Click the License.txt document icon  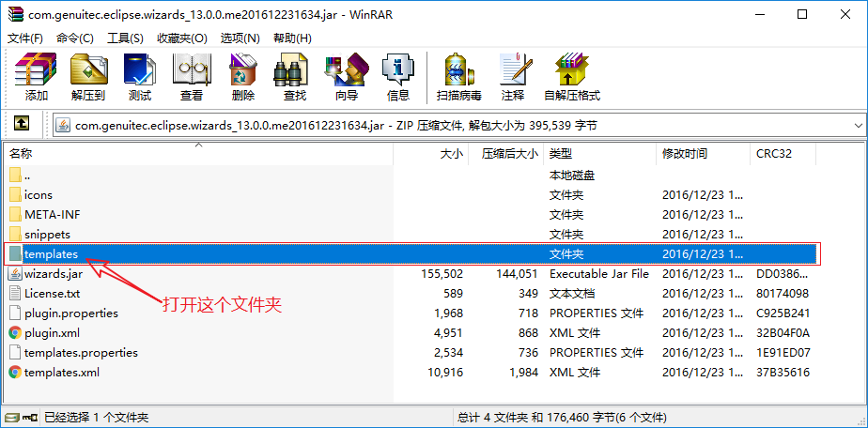click(x=15, y=293)
